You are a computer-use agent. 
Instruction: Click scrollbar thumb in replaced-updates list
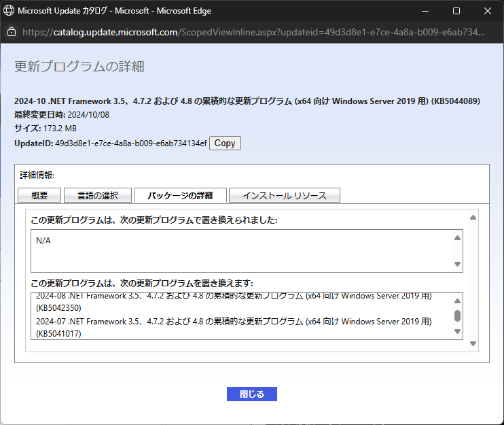[x=457, y=316]
